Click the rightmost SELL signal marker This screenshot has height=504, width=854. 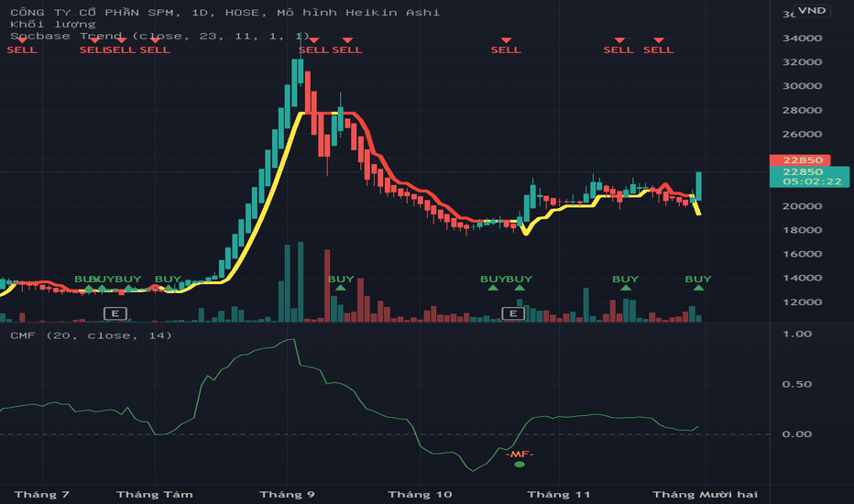pyautogui.click(x=658, y=41)
